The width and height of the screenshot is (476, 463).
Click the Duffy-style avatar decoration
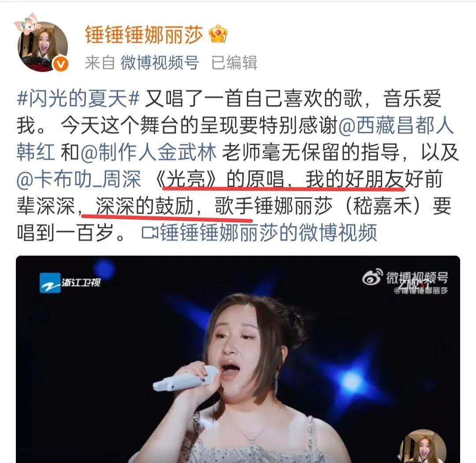point(28,24)
